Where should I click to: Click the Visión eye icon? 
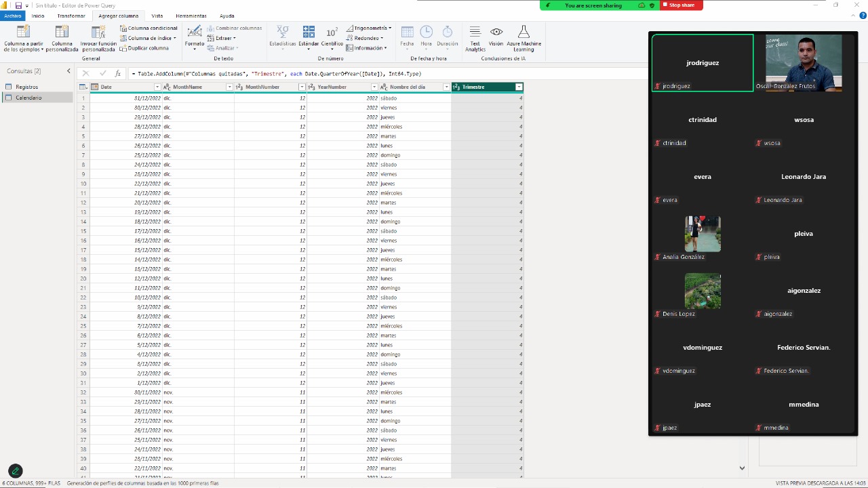(x=496, y=33)
